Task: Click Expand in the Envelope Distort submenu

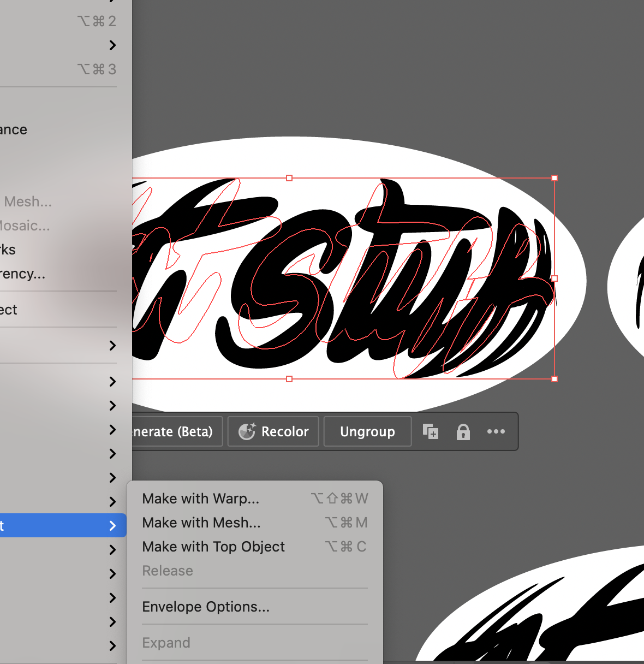Action: click(x=166, y=642)
